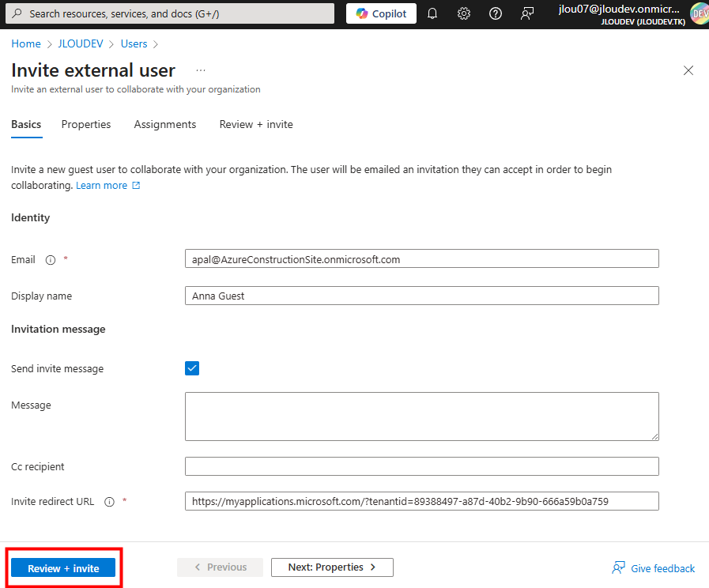The image size is (709, 588).
Task: Click the info icon next to Email
Action: tap(51, 259)
